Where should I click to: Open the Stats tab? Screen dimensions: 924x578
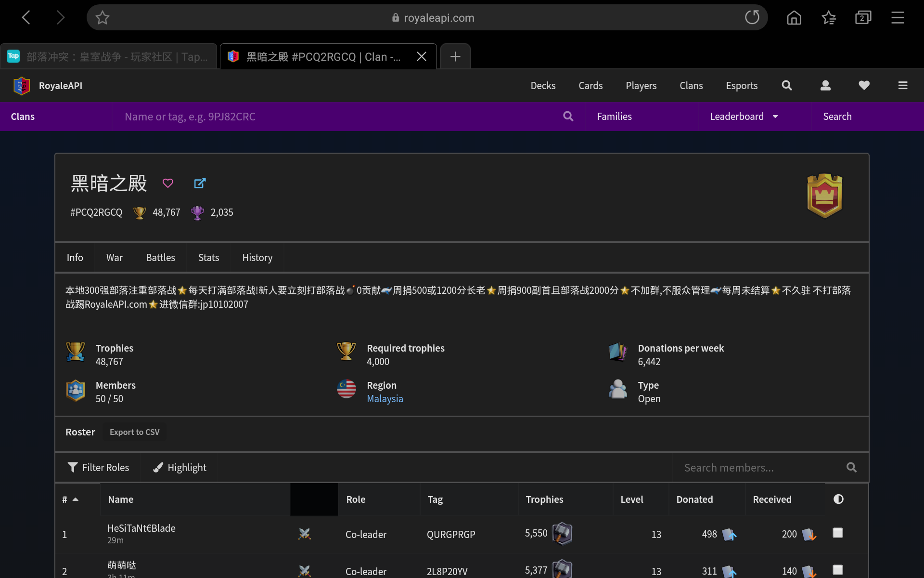coord(208,258)
